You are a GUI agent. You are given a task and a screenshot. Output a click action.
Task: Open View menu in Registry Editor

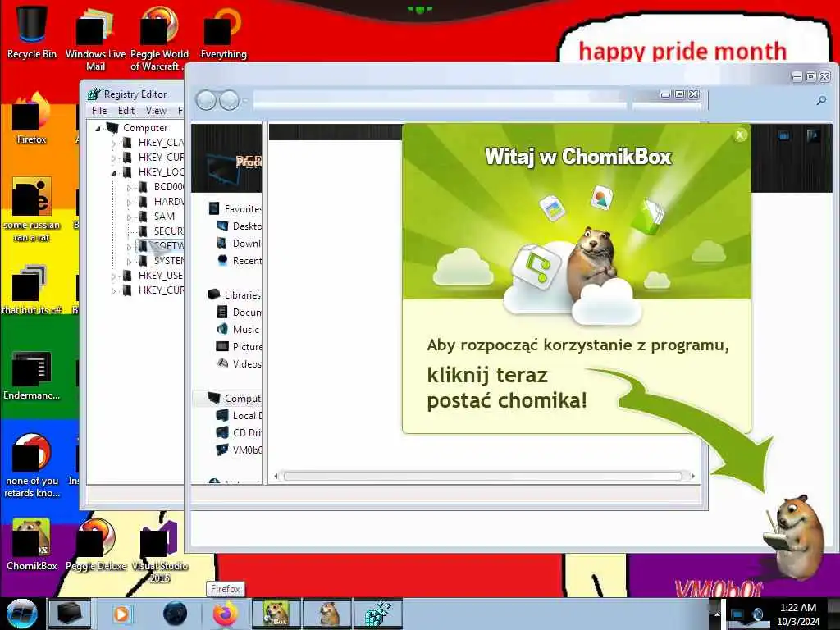click(x=156, y=111)
